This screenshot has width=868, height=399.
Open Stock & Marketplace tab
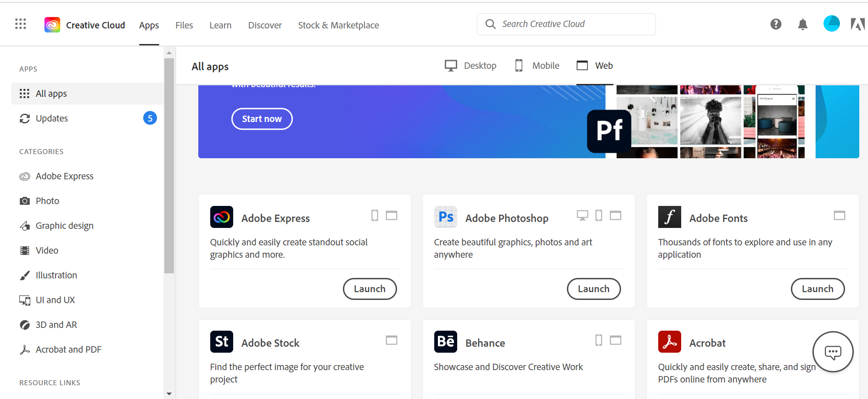tap(338, 25)
